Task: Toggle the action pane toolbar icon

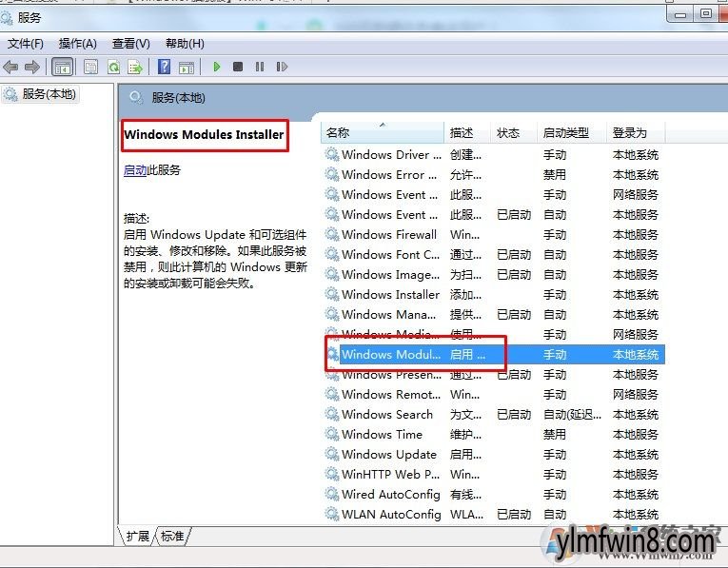Action: [187, 67]
